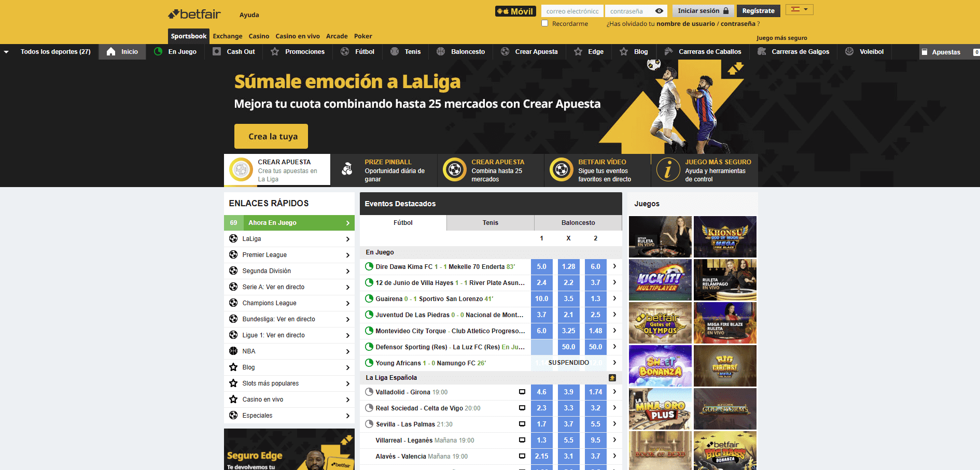Screen dimensions: 980x470
Task: Expand Premier League chevron
Action: click(x=348, y=255)
